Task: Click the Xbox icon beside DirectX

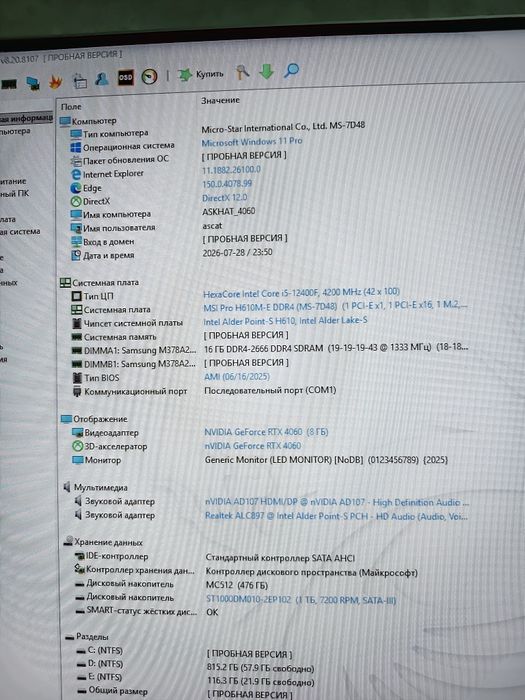Action: (x=76, y=202)
